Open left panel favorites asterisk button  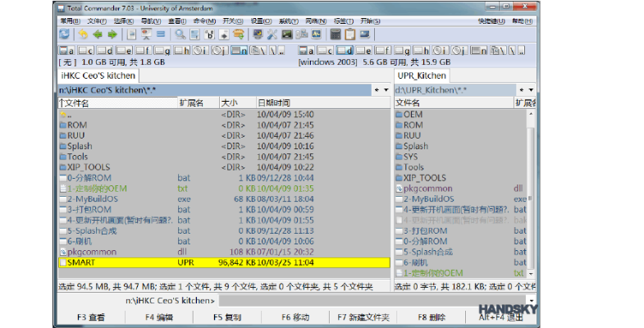pyautogui.click(x=376, y=89)
